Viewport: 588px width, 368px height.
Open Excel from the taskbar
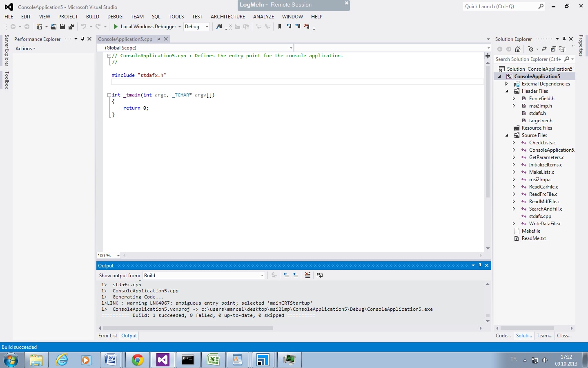pos(213,360)
